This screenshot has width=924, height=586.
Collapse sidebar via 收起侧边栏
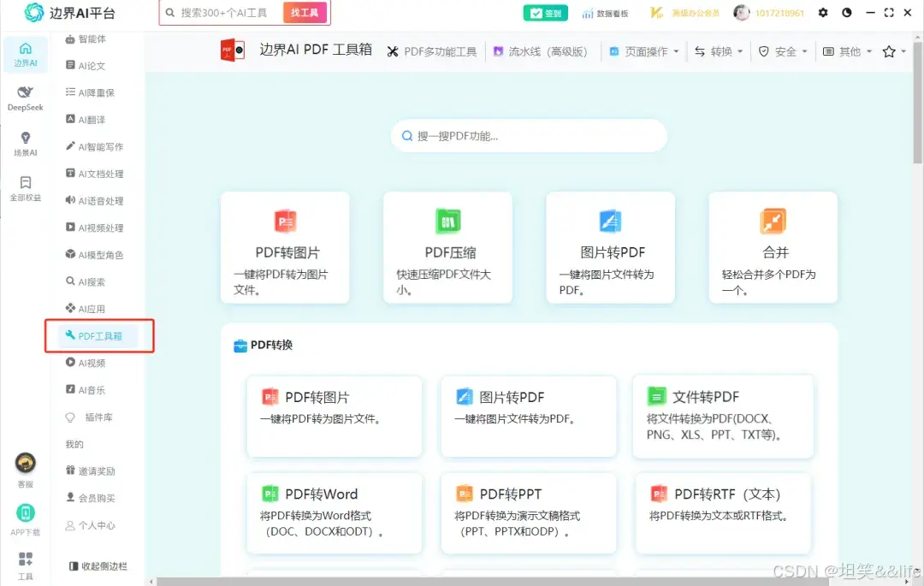(x=98, y=566)
